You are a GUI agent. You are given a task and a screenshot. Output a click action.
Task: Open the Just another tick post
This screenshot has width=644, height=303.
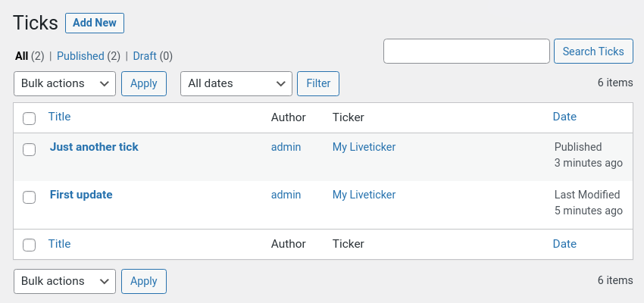(x=94, y=147)
